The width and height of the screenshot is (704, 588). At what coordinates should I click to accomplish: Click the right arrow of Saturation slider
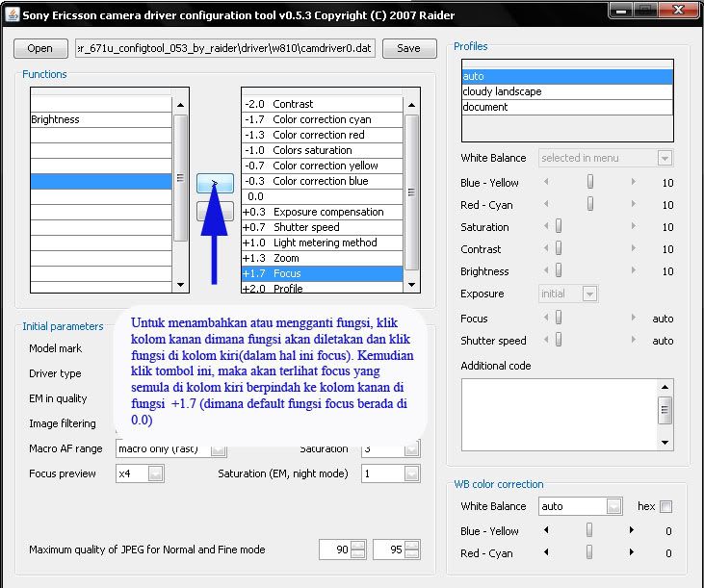pos(633,225)
